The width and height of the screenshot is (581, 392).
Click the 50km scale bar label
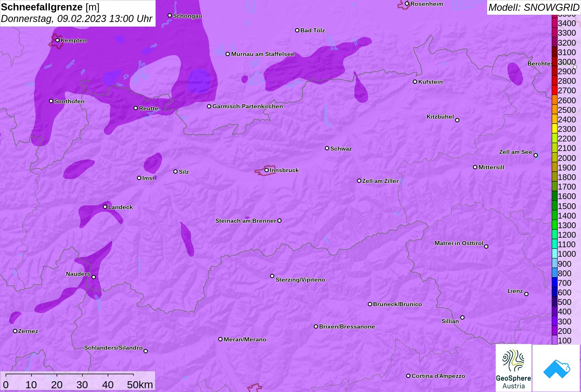[140, 385]
